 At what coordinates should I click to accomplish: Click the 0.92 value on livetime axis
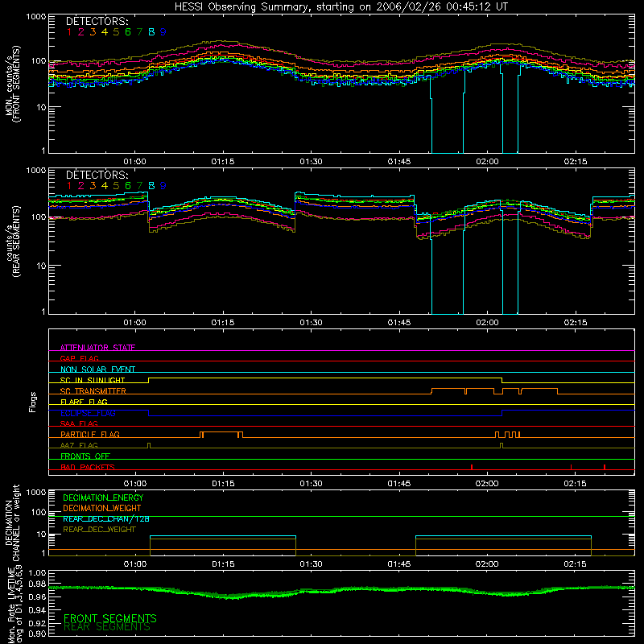(37, 623)
